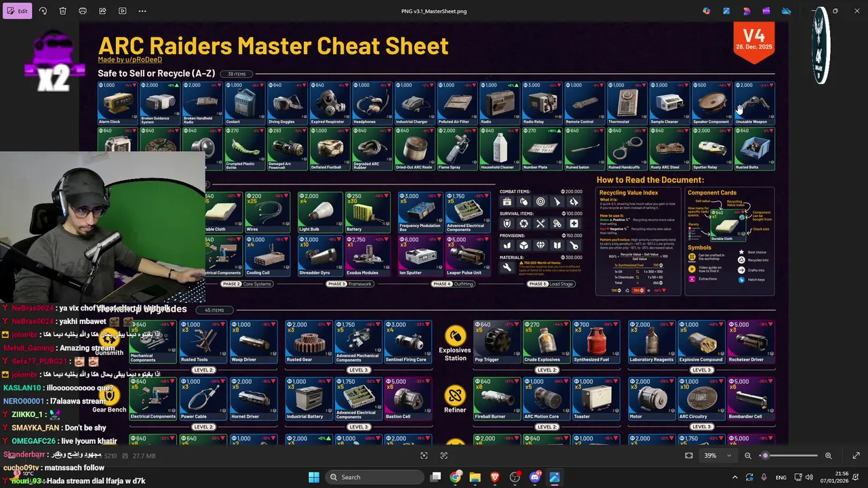The image size is (868, 488).
Task: Click the Toaster item card
Action: coord(595,399)
